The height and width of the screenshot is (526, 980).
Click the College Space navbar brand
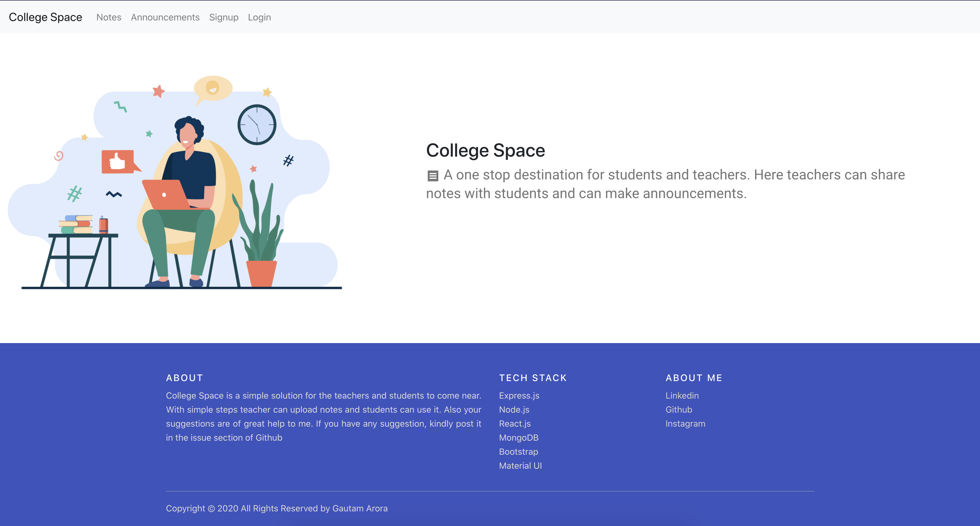click(x=45, y=17)
